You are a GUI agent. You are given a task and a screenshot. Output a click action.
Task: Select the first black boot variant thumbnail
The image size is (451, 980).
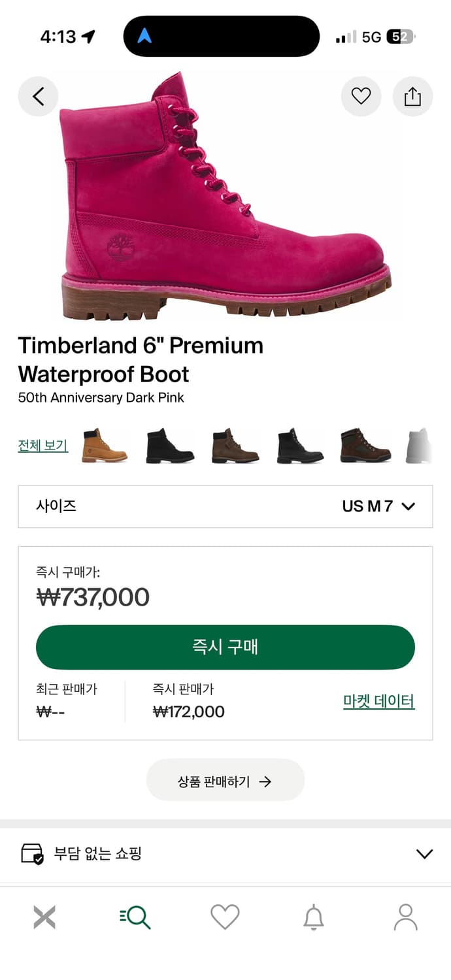coord(170,446)
